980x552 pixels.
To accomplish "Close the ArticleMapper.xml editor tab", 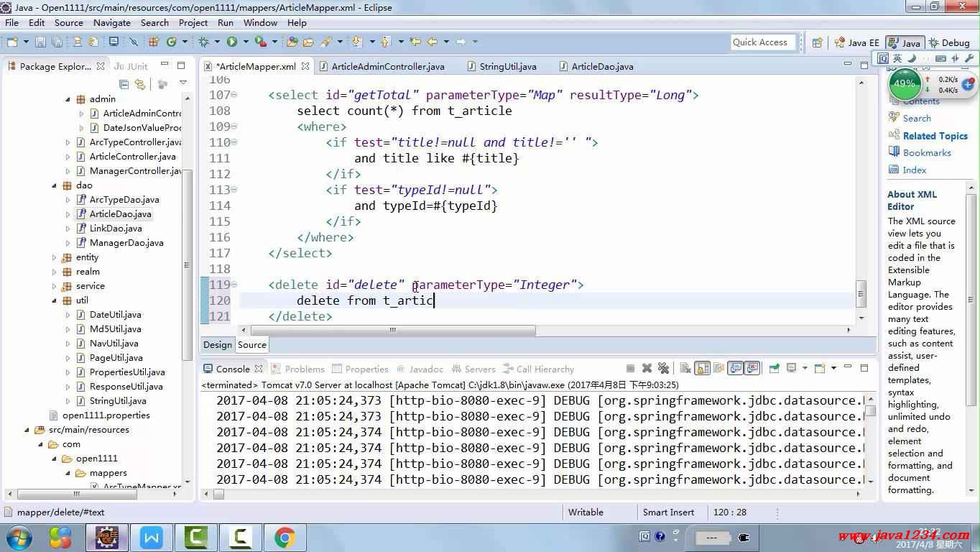I will [x=305, y=66].
